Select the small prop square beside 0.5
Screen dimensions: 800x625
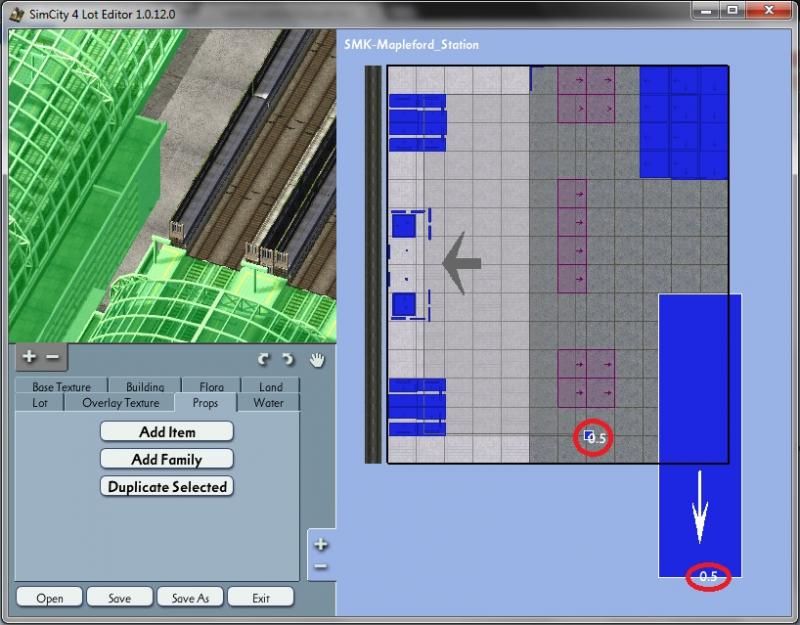[589, 435]
